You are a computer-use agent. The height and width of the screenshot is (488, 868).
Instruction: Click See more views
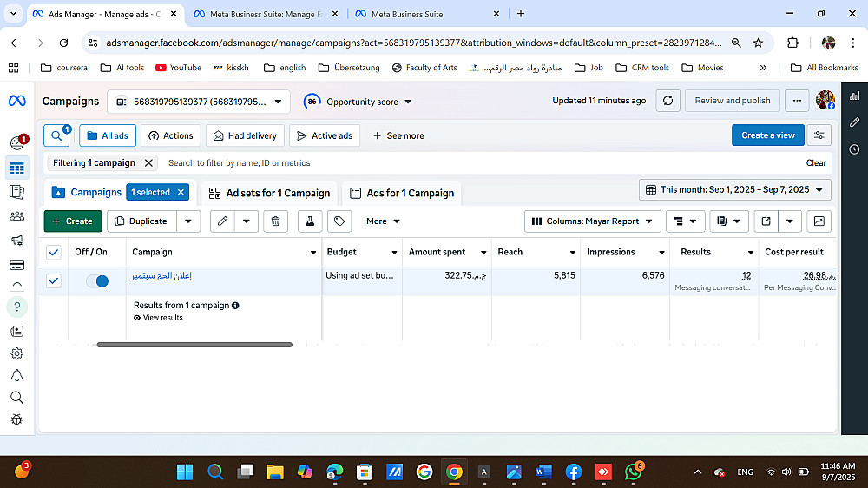pyautogui.click(x=398, y=135)
